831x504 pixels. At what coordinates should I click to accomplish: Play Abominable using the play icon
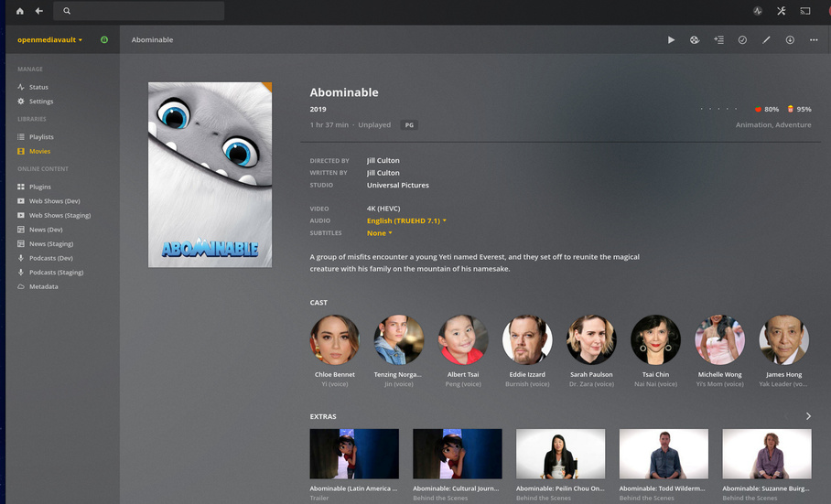coord(671,39)
